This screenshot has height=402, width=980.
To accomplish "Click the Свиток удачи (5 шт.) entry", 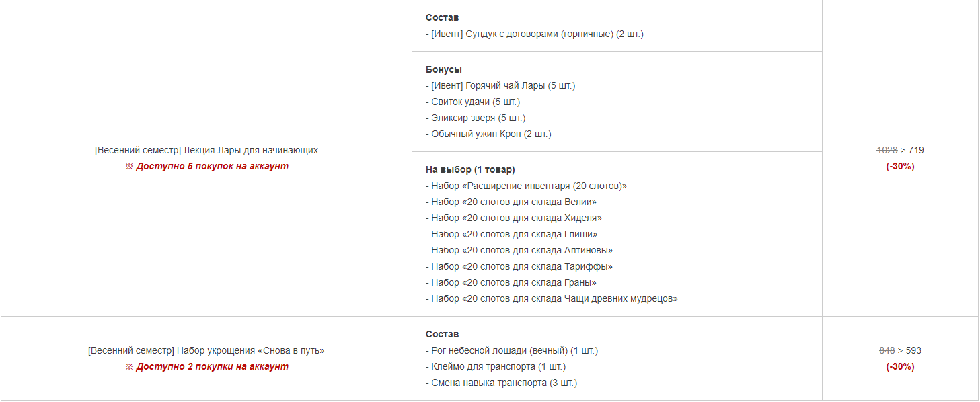I will tap(473, 102).
